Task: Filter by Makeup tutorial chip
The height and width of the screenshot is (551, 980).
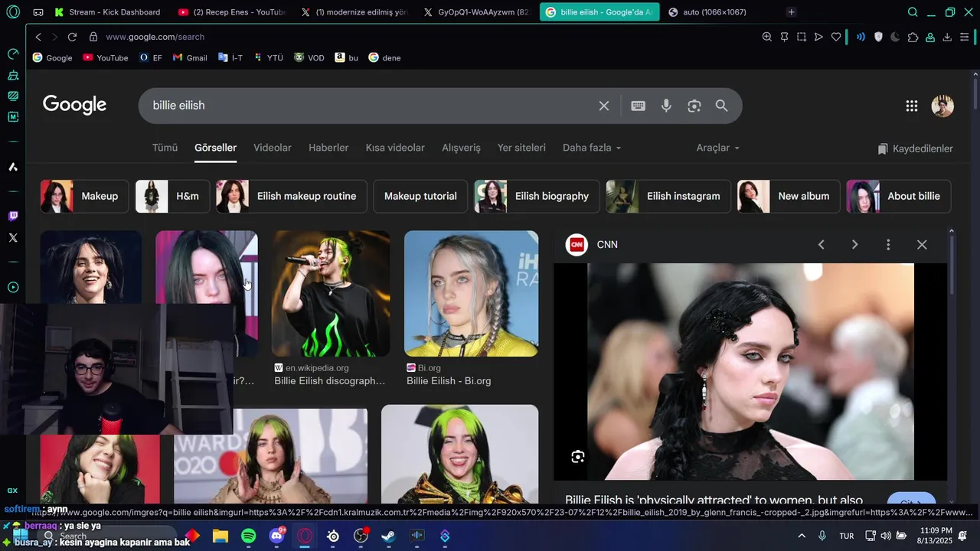Action: tap(420, 196)
